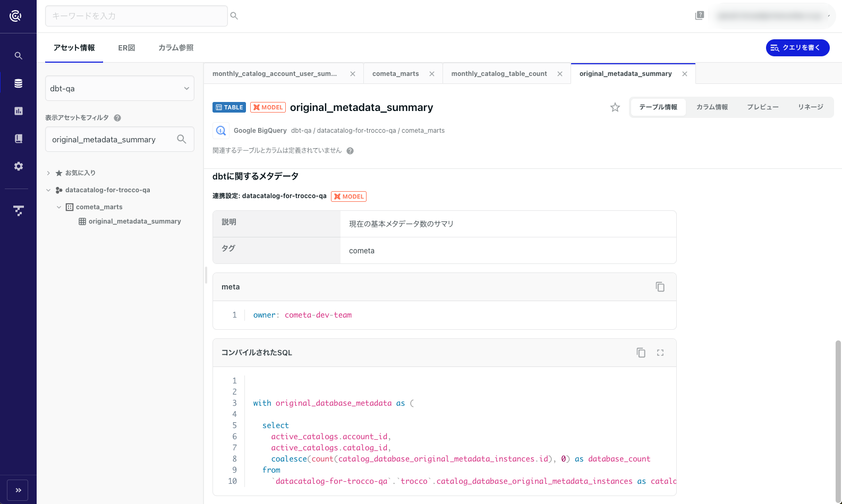This screenshot has height=504, width=842.
Task: Copy the meta block contents
Action: tap(660, 287)
